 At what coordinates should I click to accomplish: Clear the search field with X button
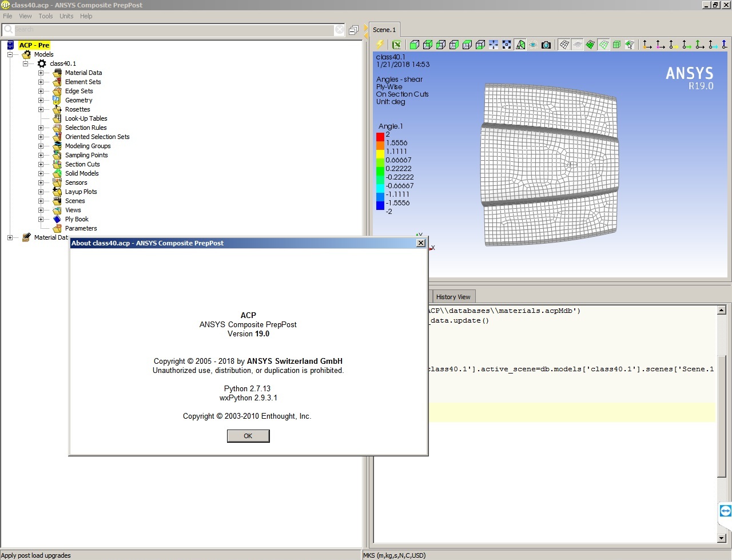pos(340,29)
